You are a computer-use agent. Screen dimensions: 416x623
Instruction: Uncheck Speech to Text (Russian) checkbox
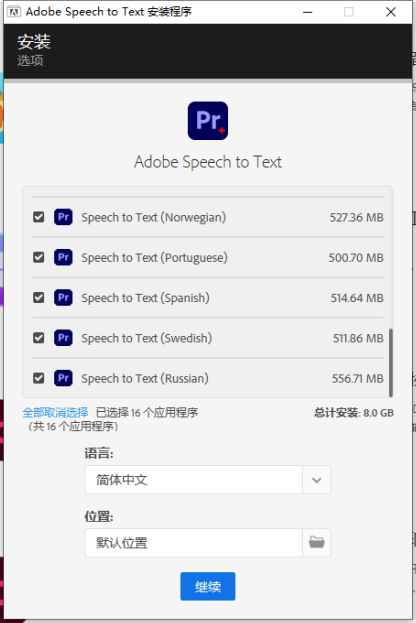[39, 378]
